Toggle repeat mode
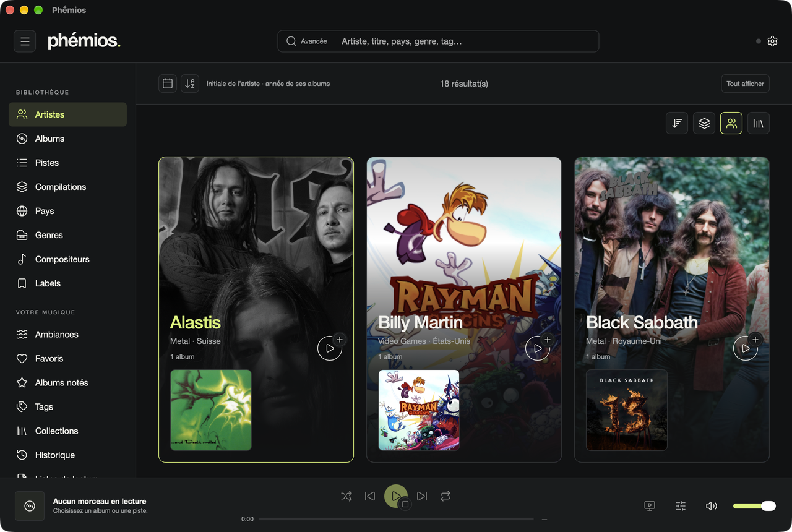 click(x=445, y=496)
